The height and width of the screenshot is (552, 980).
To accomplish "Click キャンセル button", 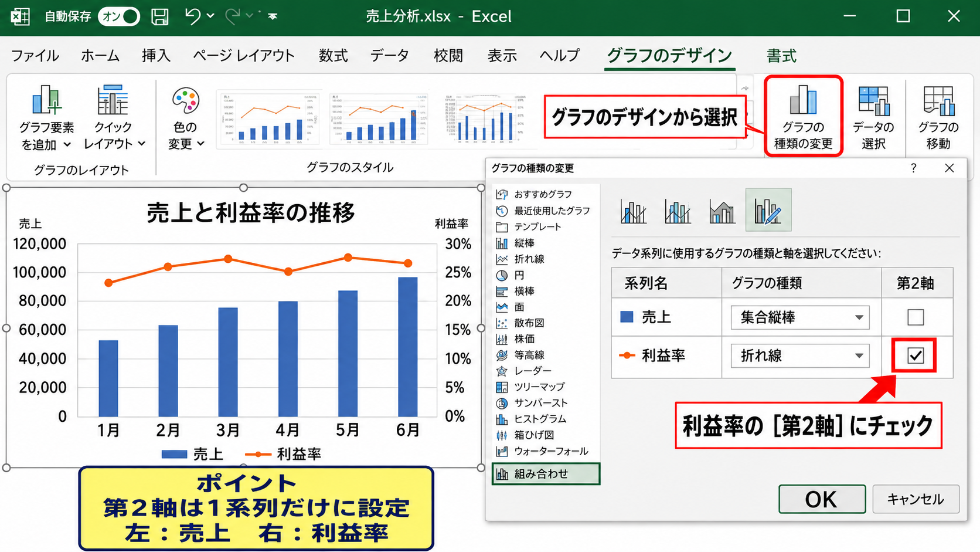I will point(916,499).
